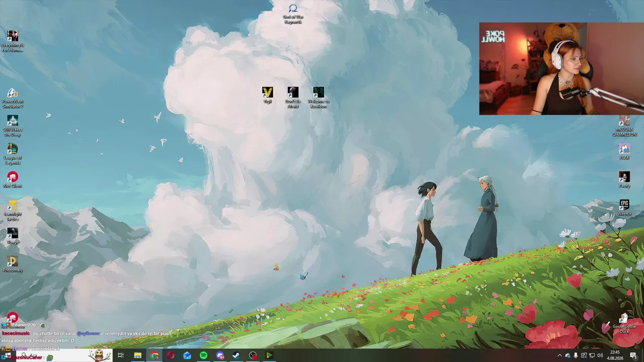Image resolution: width=644 pixels, height=362 pixels.
Task: Select the Welcome to Kowloon shortcut
Action: click(318, 98)
